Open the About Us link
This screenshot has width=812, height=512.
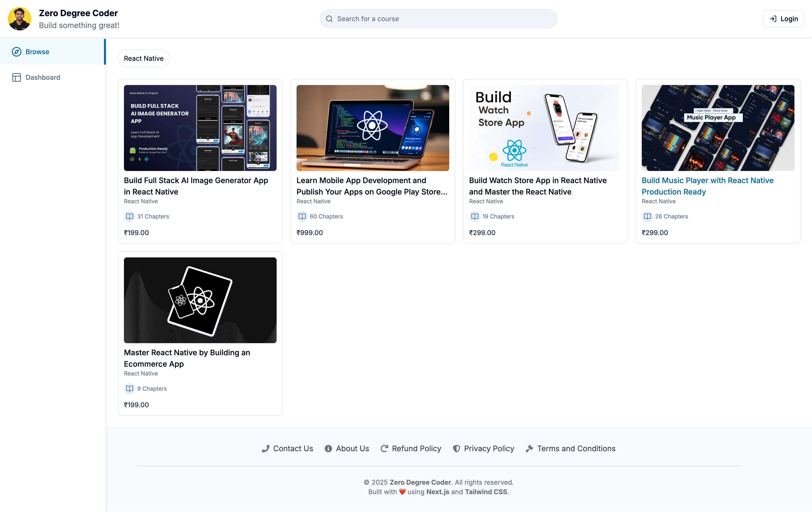[x=347, y=449]
